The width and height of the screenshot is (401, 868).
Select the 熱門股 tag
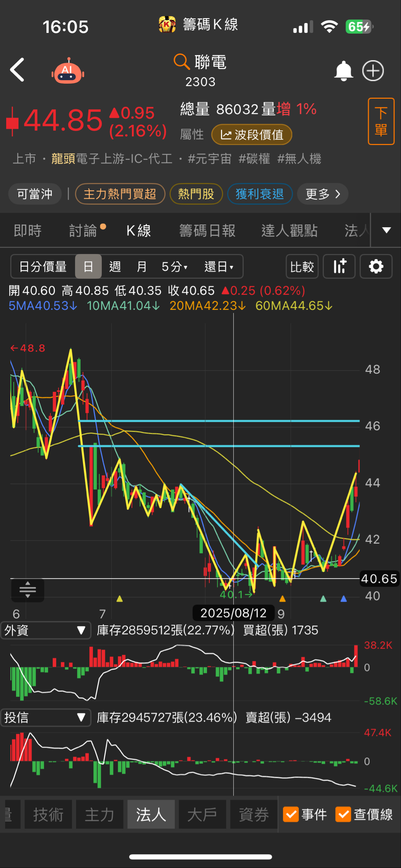[196, 194]
